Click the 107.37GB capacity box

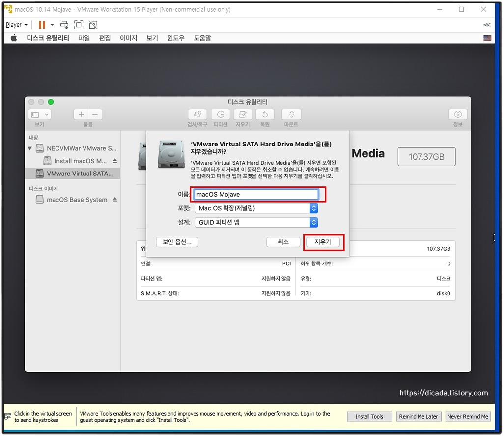click(x=426, y=157)
